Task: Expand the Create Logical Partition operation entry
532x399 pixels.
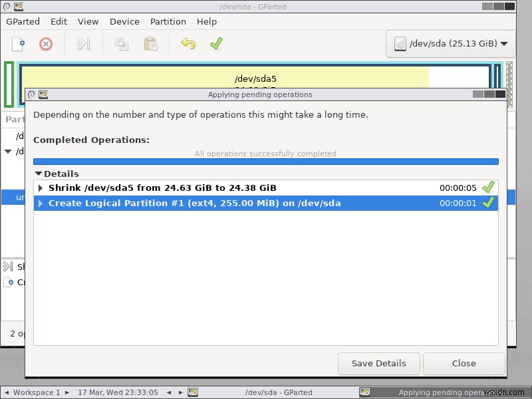Action: (x=41, y=203)
